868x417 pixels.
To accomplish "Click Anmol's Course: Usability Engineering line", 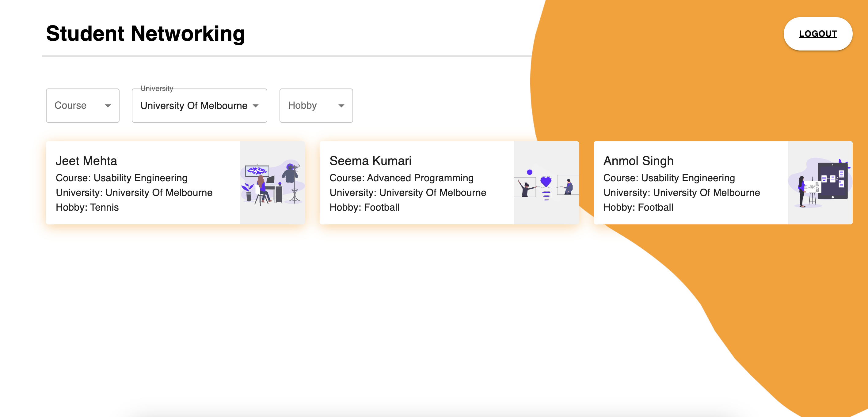I will (669, 178).
